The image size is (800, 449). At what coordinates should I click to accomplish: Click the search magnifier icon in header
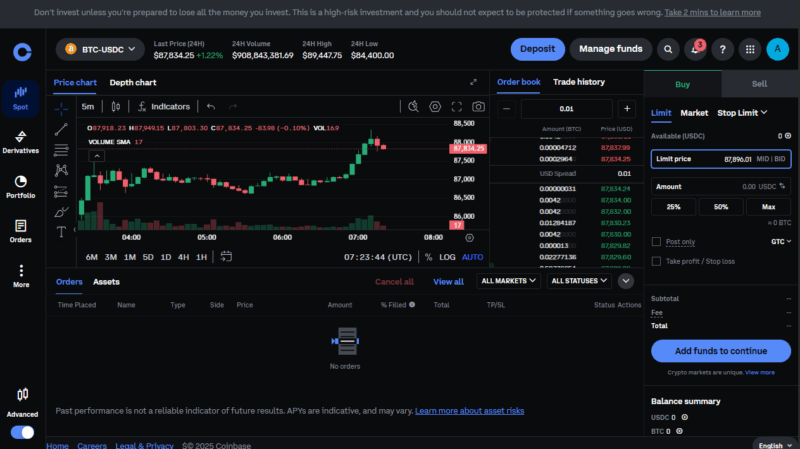668,49
